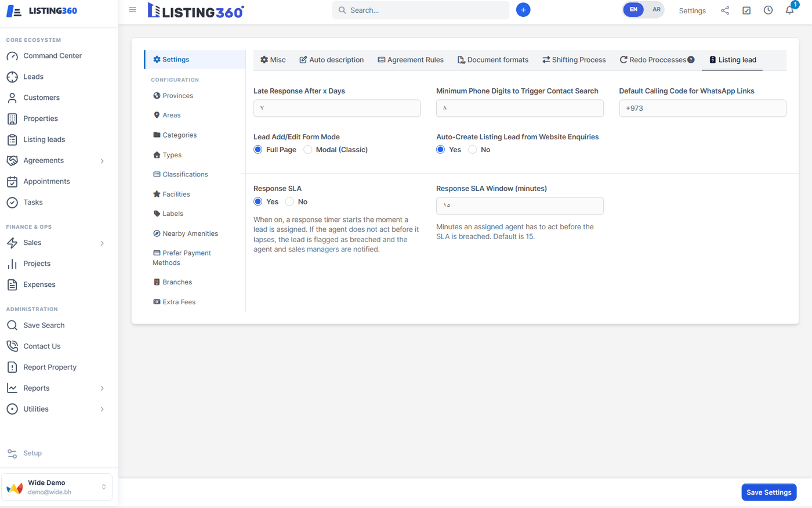Expand the Sales submenu chevron
This screenshot has width=812, height=508.
coord(102,243)
